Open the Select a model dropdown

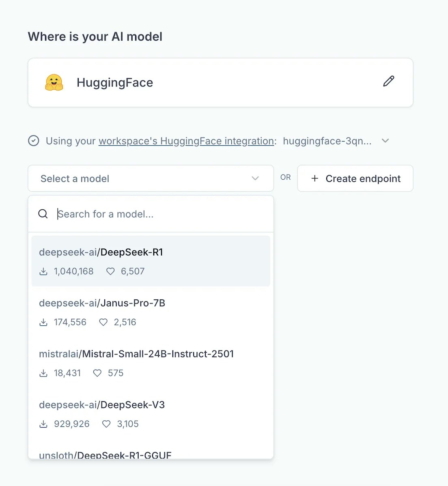(x=151, y=178)
